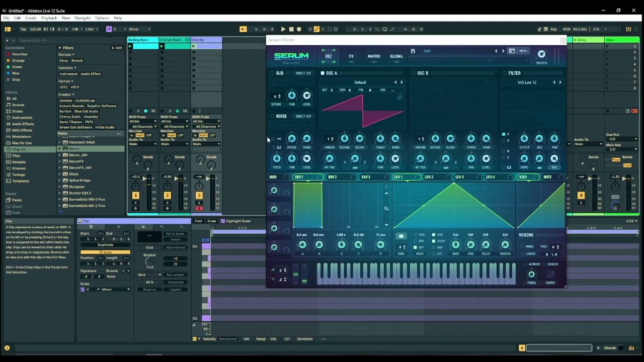This screenshot has height=362, width=644.
Task: Open the Playback menu
Action: point(49,18)
